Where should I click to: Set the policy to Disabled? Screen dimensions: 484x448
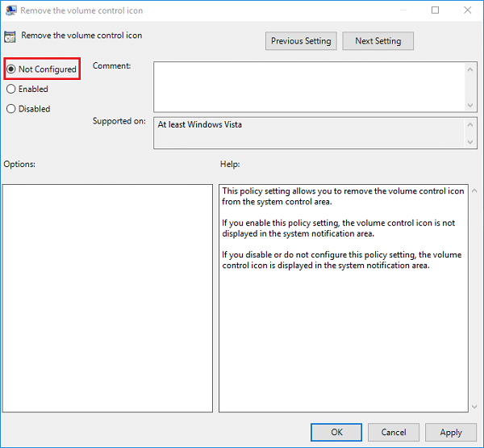[x=11, y=108]
